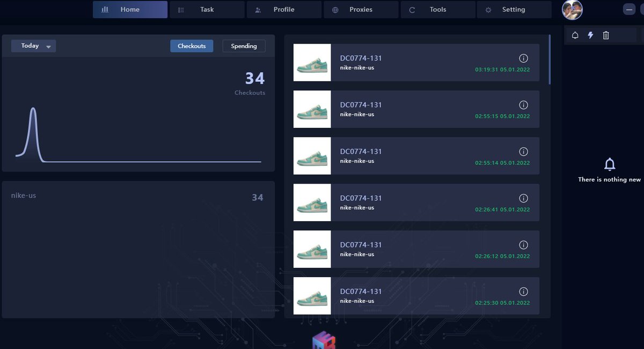
Task: Minimize the application window
Action: point(629,10)
